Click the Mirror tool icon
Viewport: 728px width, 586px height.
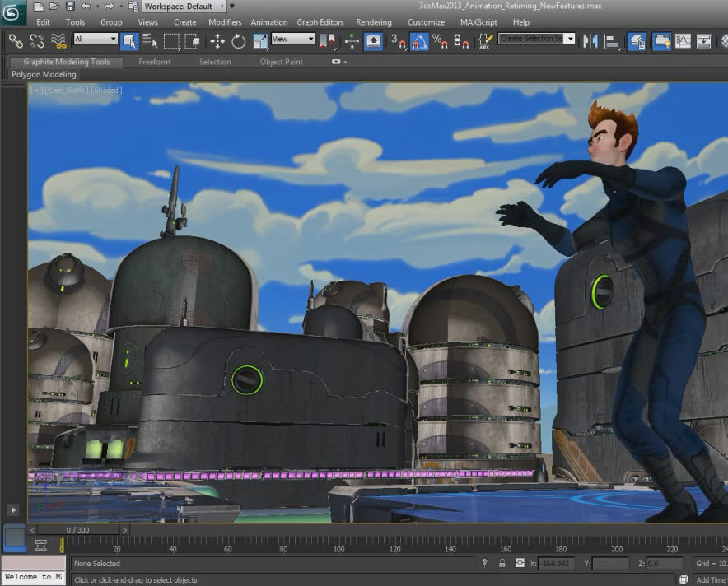click(x=590, y=40)
